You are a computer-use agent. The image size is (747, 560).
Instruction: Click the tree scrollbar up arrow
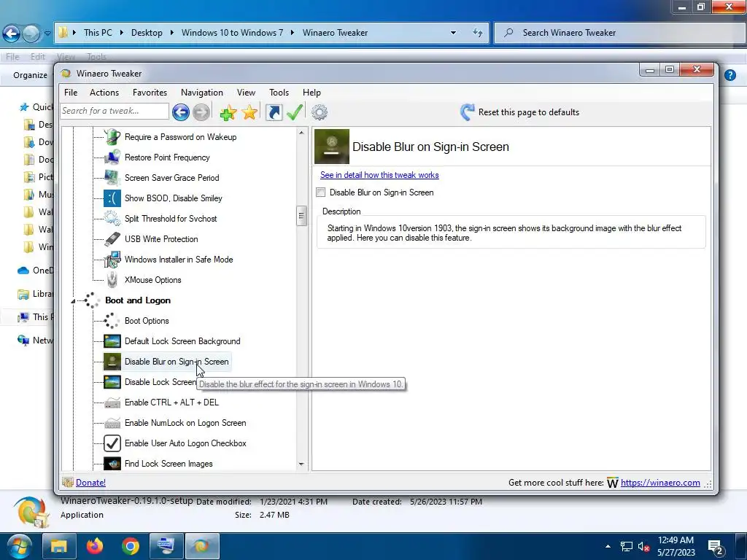[301, 133]
